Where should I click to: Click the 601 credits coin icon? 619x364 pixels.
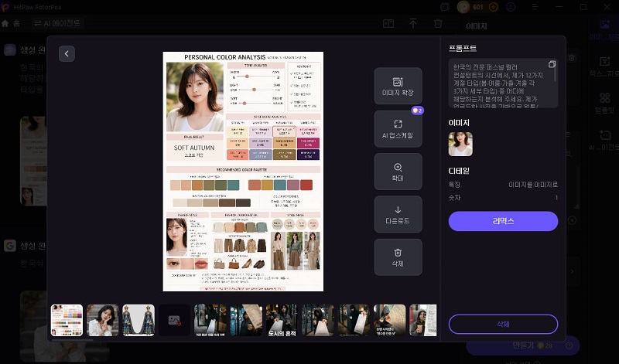[463, 7]
